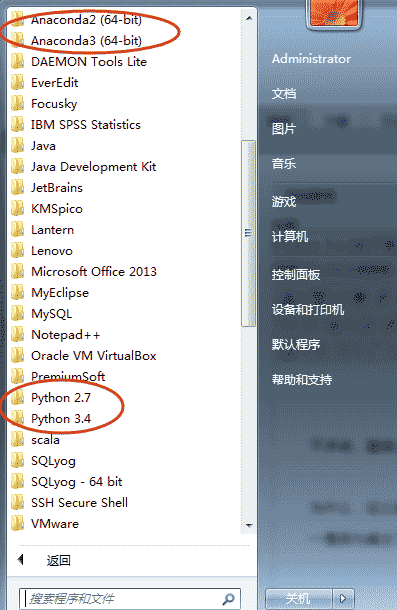Select the VMware label text
The image size is (397, 610).
point(55,524)
